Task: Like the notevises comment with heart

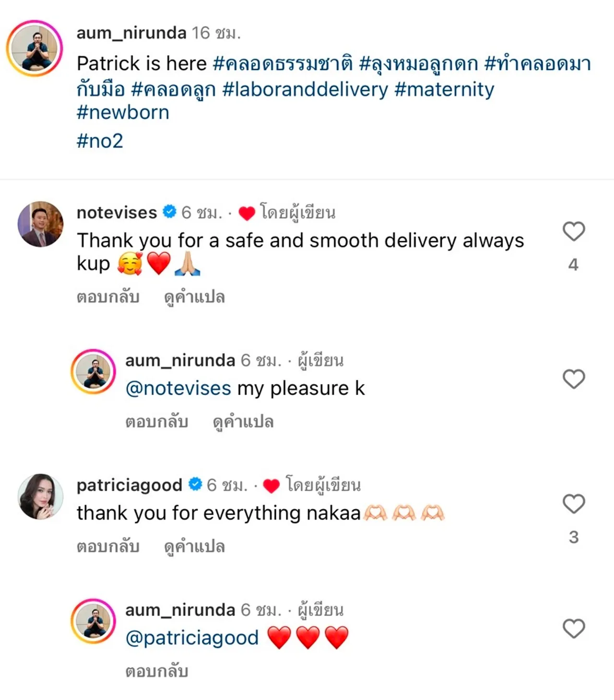Action: pyautogui.click(x=573, y=232)
